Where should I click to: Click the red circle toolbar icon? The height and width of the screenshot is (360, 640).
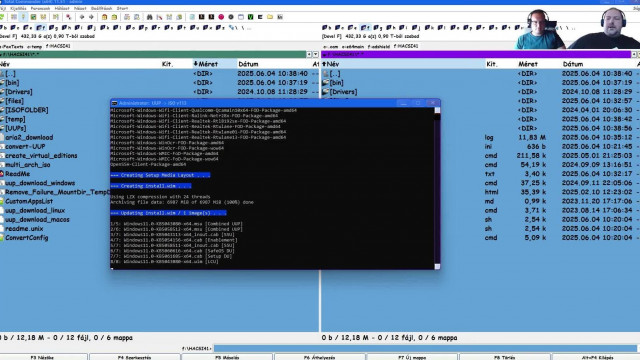click(x=221, y=17)
